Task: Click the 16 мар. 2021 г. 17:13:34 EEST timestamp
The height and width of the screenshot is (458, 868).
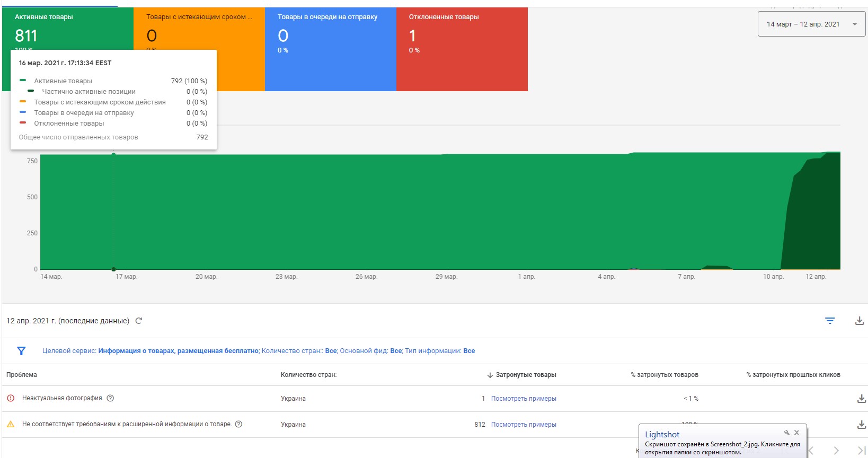Action: pyautogui.click(x=65, y=63)
